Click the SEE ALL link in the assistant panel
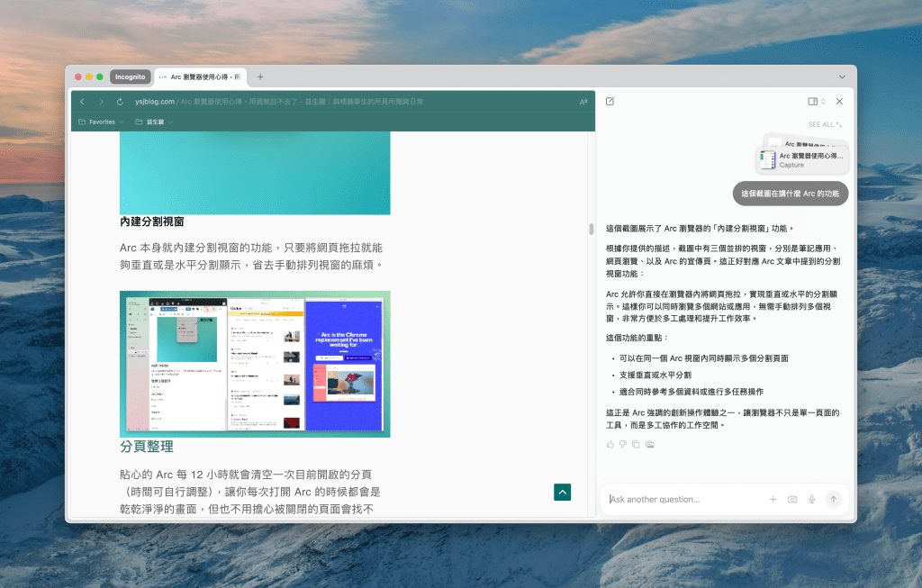This screenshot has width=922, height=588. click(x=824, y=124)
